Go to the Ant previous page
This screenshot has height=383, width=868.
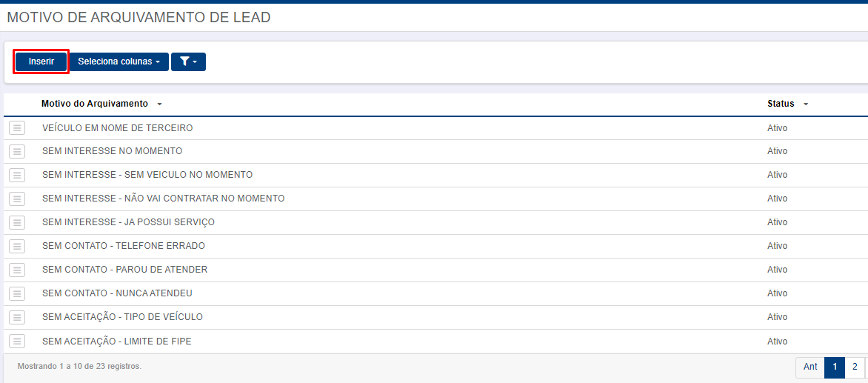(x=810, y=367)
